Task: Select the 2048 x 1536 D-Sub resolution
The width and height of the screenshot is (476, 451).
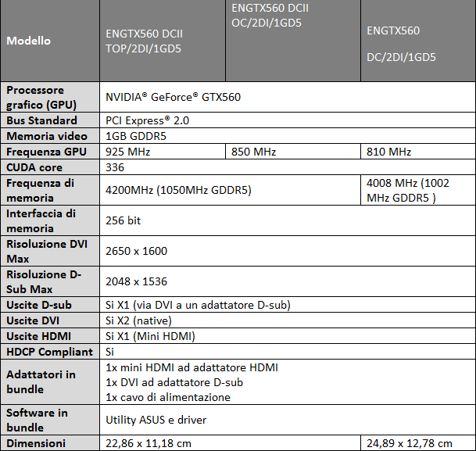Action: [136, 281]
